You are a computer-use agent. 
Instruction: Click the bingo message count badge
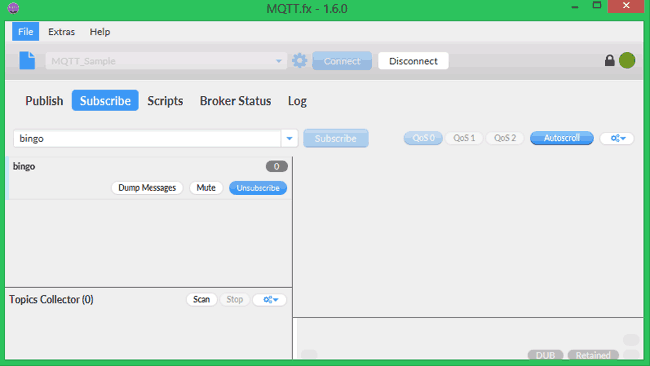[276, 166]
